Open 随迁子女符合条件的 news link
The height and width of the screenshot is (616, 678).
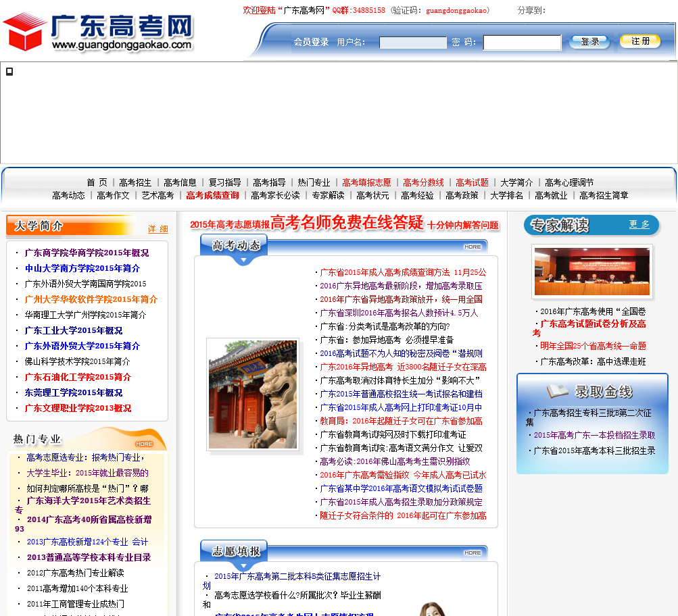coord(403,515)
